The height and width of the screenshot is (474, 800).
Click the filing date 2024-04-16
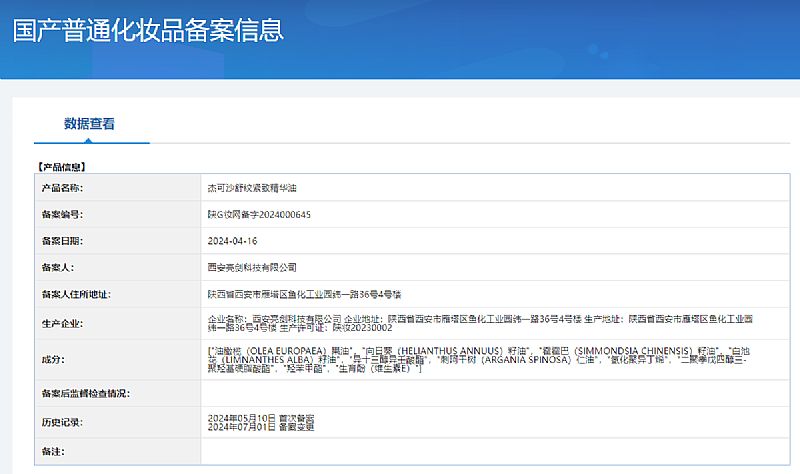[x=232, y=241]
